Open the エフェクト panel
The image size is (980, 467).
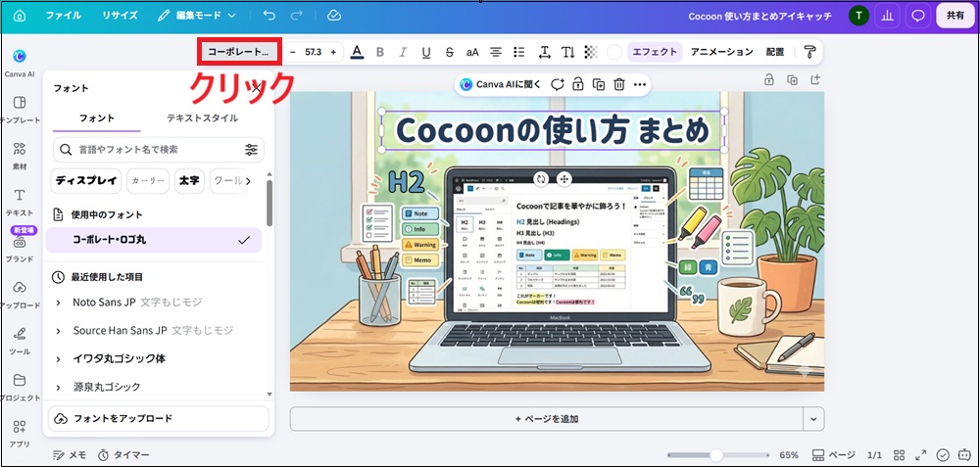(655, 53)
